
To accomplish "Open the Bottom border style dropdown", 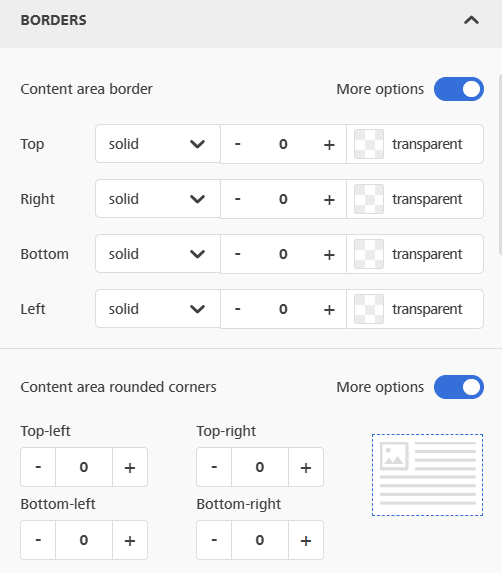I will 158,254.
